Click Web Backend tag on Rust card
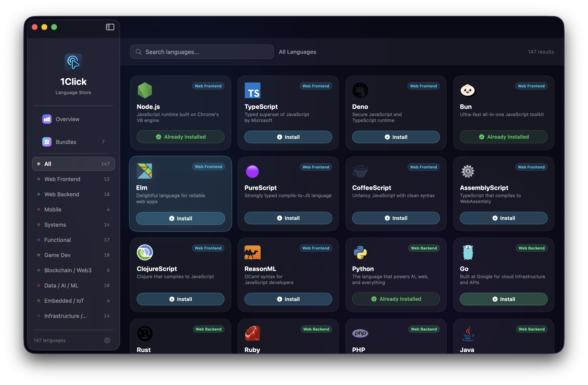The width and height of the screenshot is (588, 385). 208,329
